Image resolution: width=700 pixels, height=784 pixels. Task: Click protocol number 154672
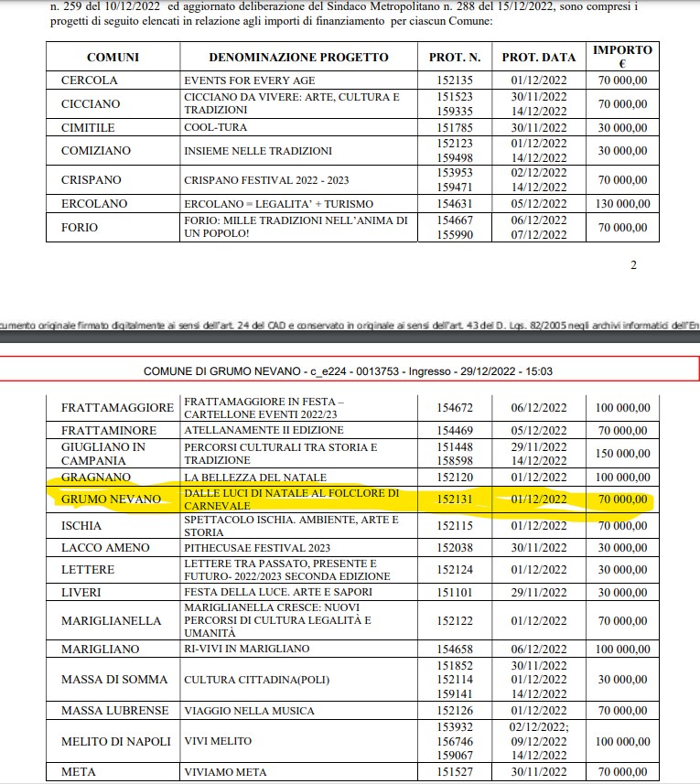[x=455, y=408]
